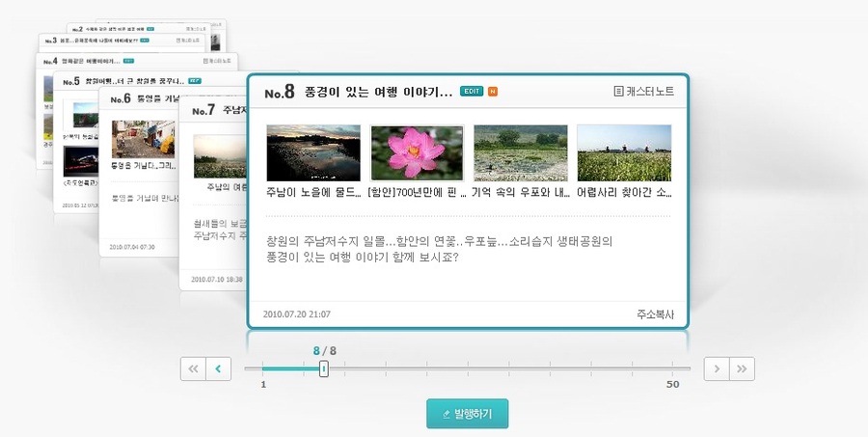This screenshot has width=868, height=437.
Task: Click the 8 / 8 page counter
Action: tap(324, 350)
